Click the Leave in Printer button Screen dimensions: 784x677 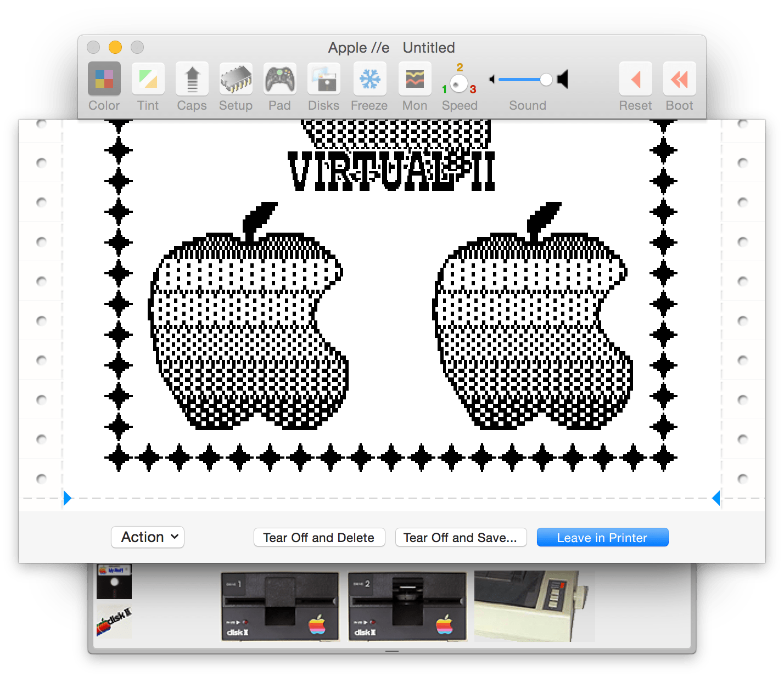click(602, 538)
